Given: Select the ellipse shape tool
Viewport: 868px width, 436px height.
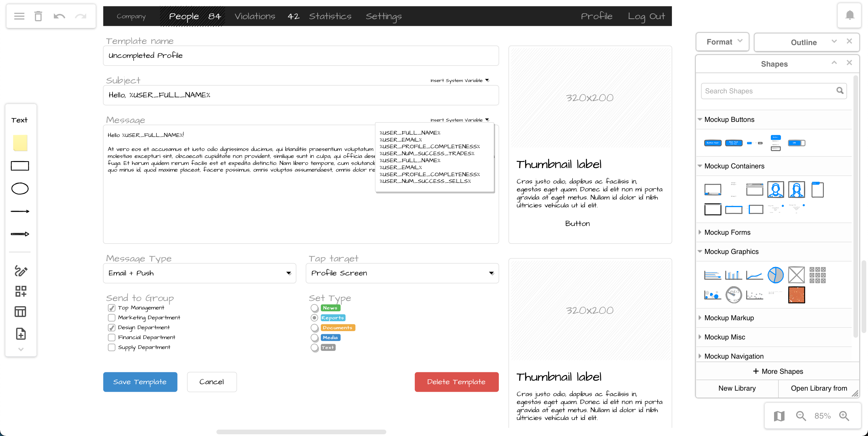Looking at the screenshot, I should click(20, 188).
